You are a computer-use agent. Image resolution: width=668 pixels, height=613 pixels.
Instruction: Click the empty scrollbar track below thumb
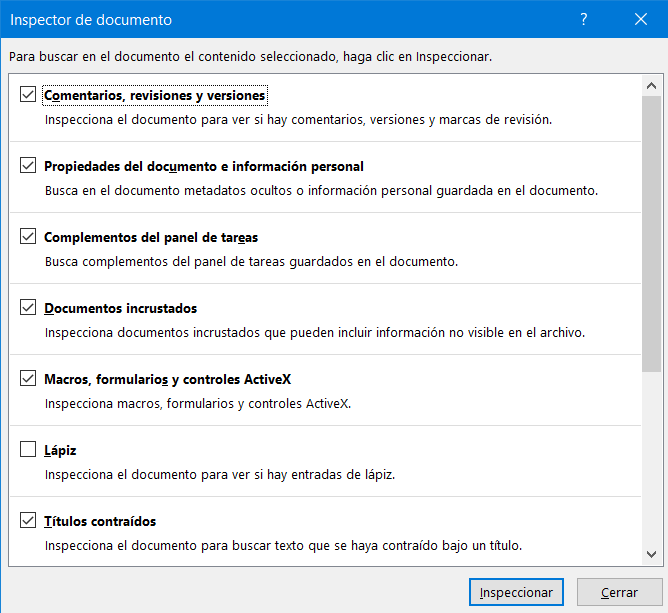click(x=651, y=458)
